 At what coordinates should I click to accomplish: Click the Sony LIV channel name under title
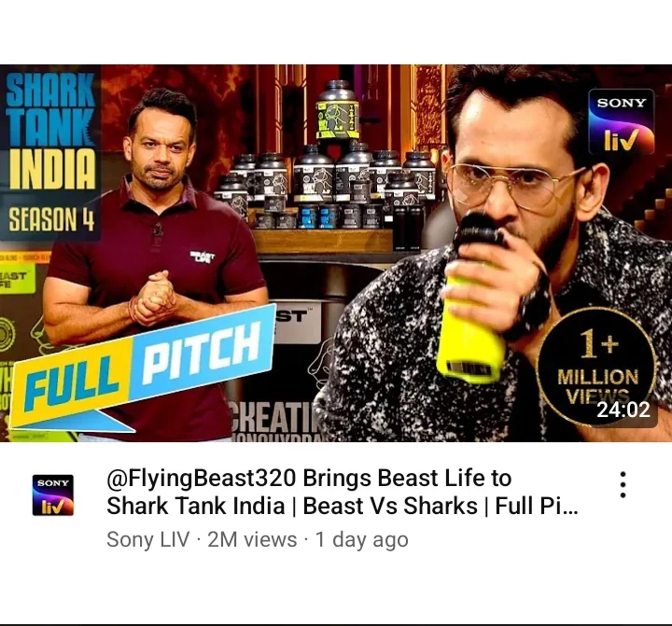[147, 539]
